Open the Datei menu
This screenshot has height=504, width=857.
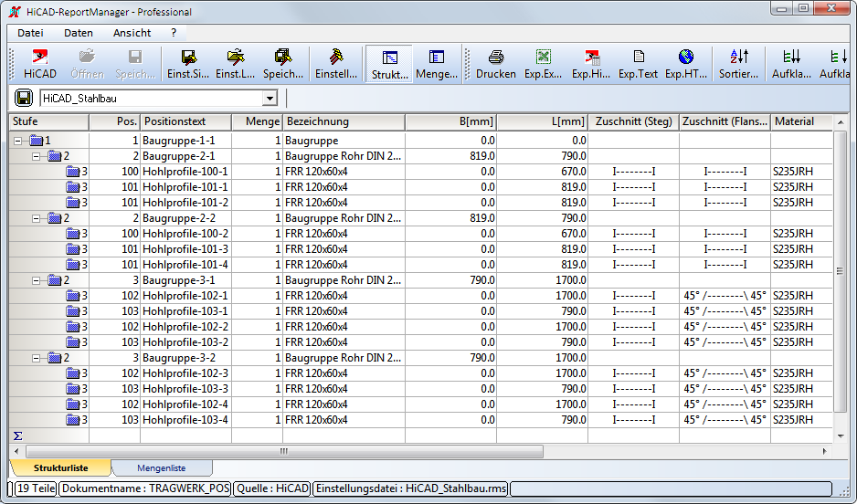click(30, 33)
